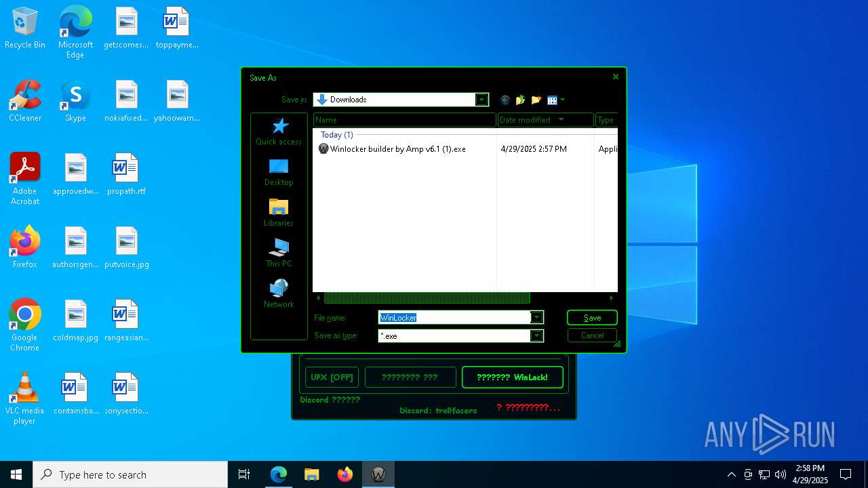Select the approvedw... image file
This screenshot has width=868, height=488.
coord(75,174)
